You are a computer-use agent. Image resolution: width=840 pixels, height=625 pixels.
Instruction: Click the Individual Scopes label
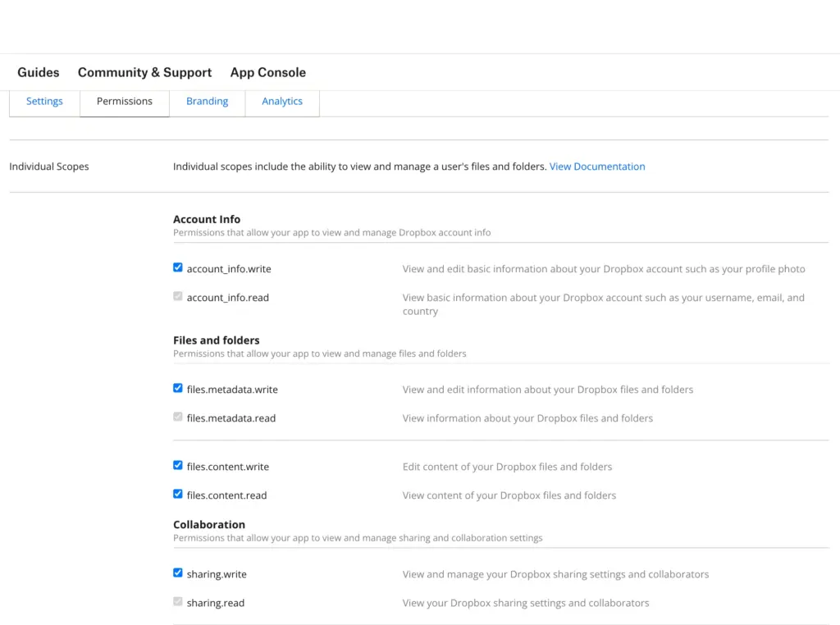pos(48,166)
